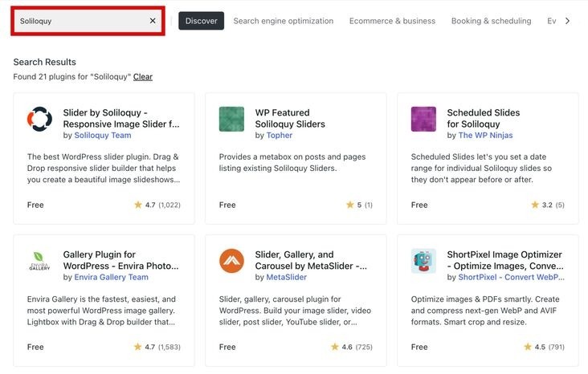Click 'The best WordPress slider plugin' description

click(x=104, y=169)
